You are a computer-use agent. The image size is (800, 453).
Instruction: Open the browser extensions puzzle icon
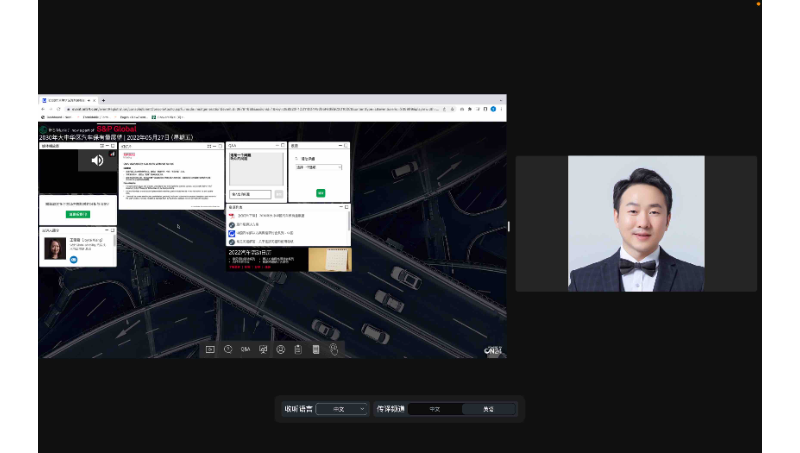tap(470, 109)
